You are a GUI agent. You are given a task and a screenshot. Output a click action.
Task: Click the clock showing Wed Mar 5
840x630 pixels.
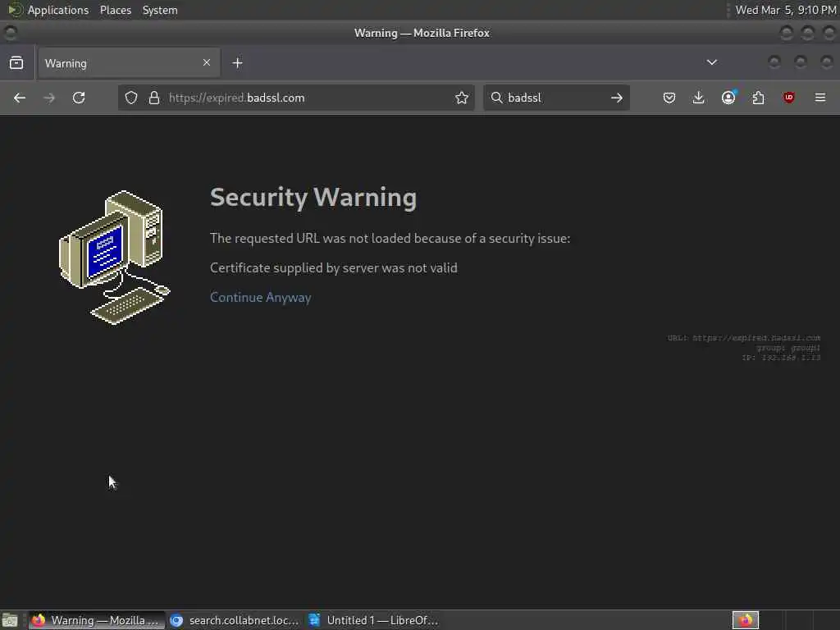[x=785, y=10]
